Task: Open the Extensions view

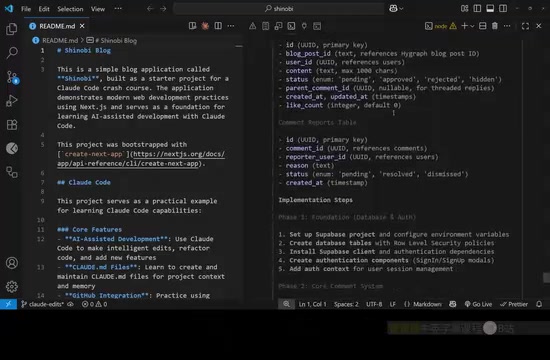Action: pyautogui.click(x=12, y=125)
